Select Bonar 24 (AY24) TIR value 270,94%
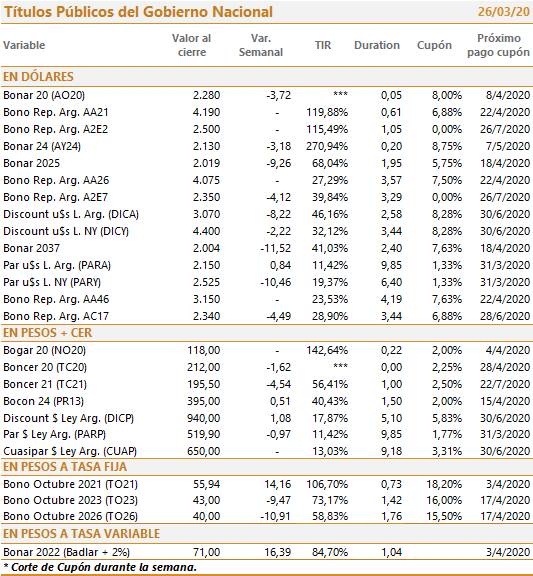 pyautogui.click(x=327, y=146)
